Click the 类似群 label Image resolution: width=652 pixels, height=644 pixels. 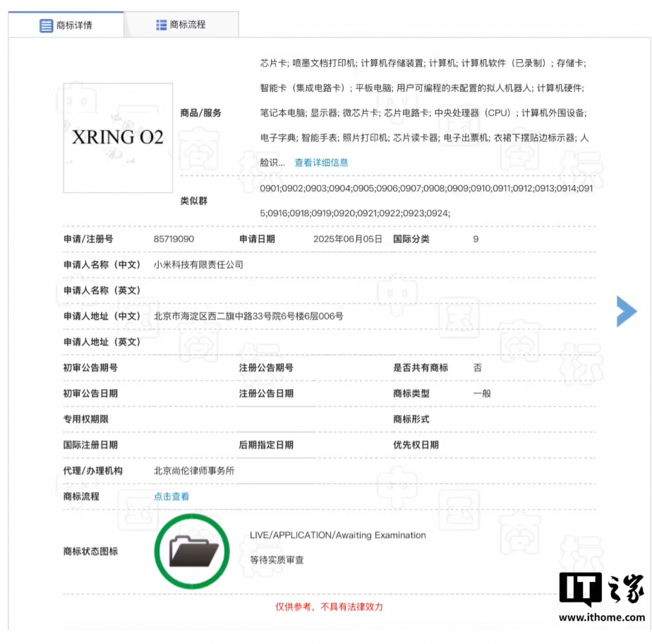pyautogui.click(x=194, y=201)
